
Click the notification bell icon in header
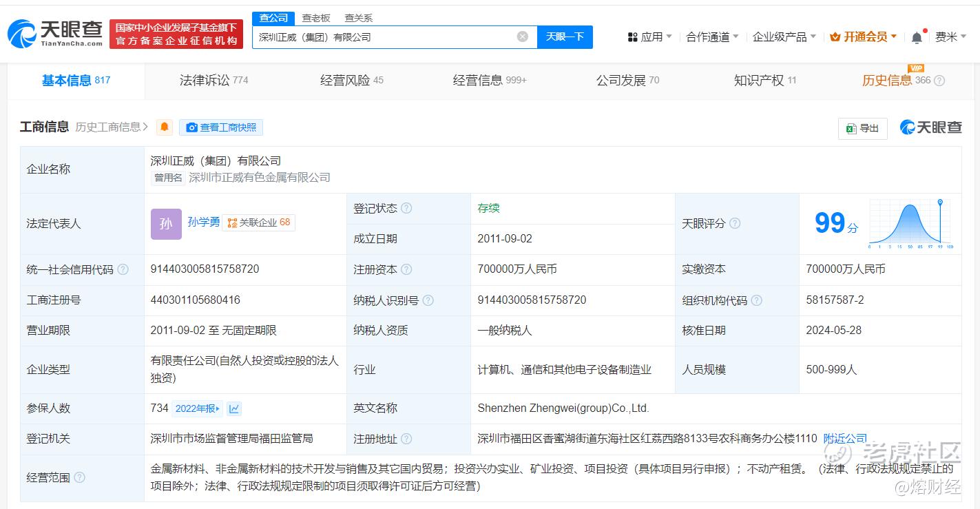click(917, 38)
